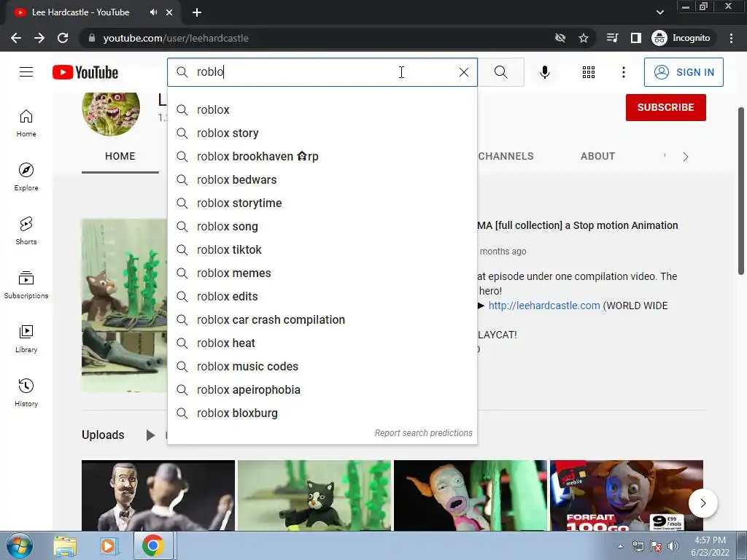Select 'roblox storytime' suggestion

click(x=322, y=203)
